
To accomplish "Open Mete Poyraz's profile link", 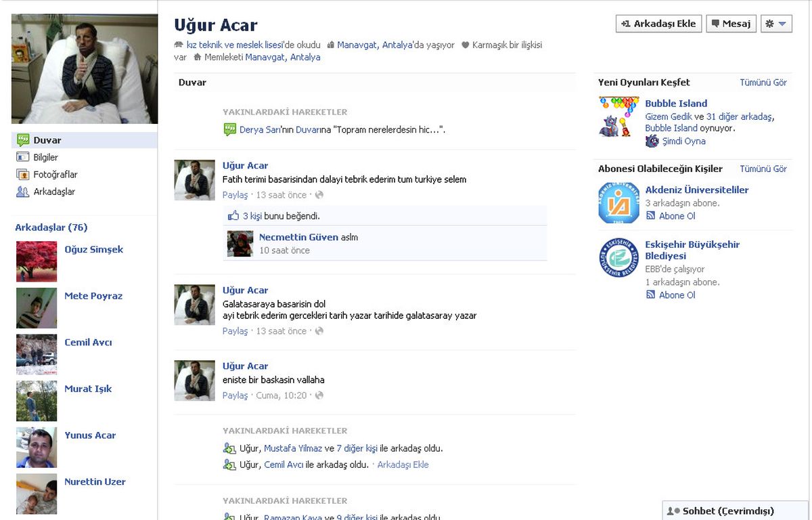I will [x=93, y=296].
